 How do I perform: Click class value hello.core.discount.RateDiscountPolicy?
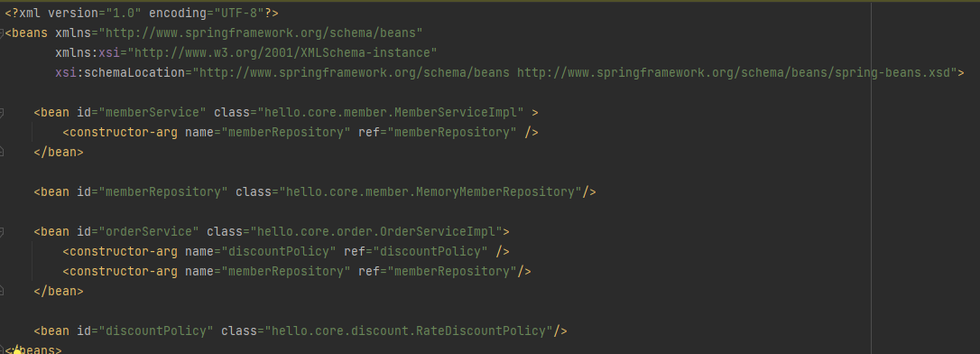[x=409, y=331]
